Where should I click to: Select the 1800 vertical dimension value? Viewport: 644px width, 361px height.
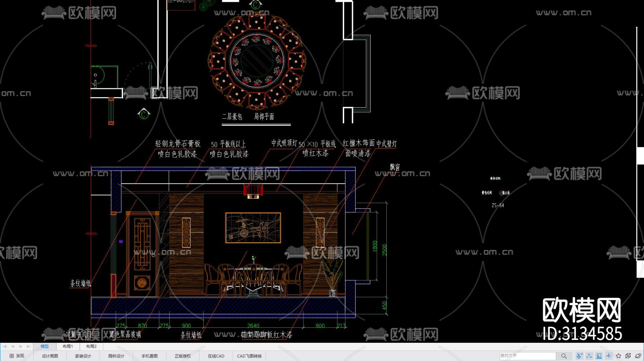[x=375, y=246]
